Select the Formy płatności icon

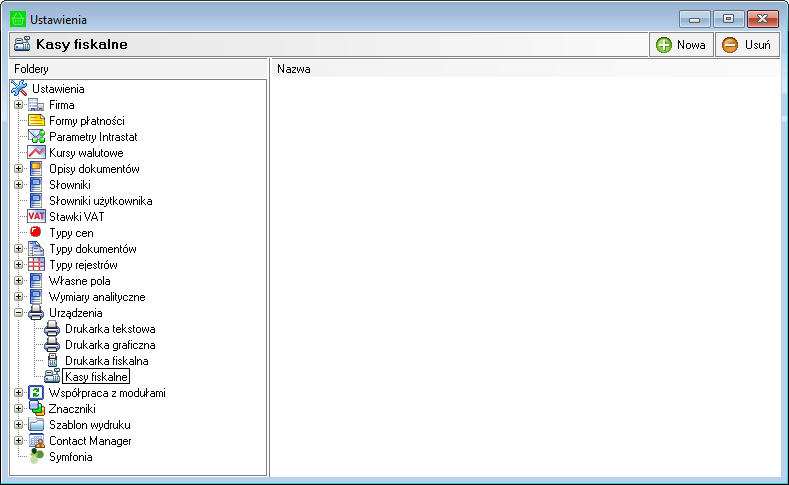[37, 121]
